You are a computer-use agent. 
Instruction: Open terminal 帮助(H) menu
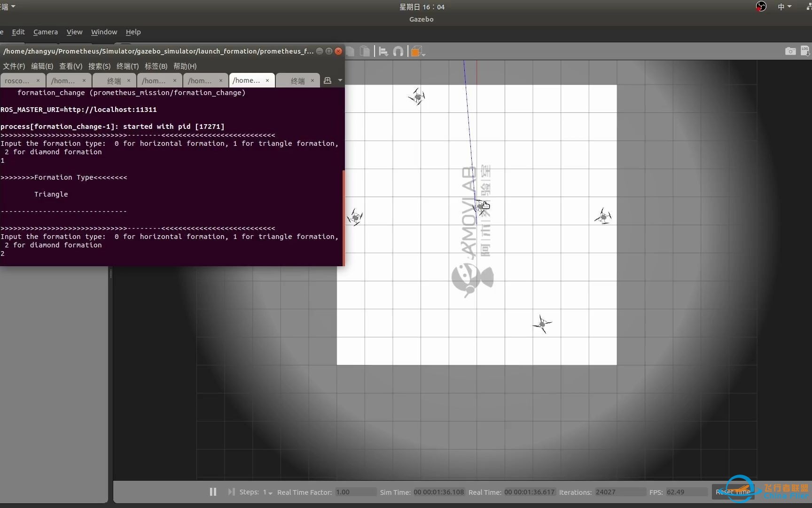185,66
